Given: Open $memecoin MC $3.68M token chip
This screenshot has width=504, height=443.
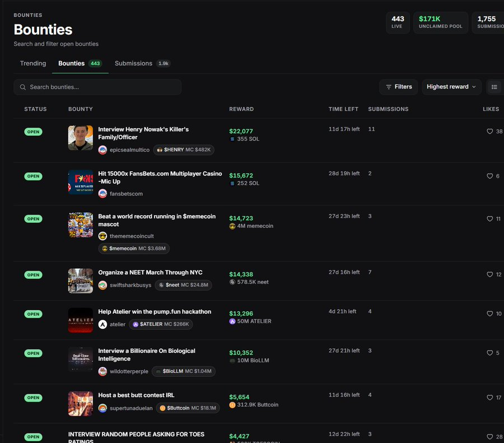Looking at the screenshot, I should (x=134, y=249).
